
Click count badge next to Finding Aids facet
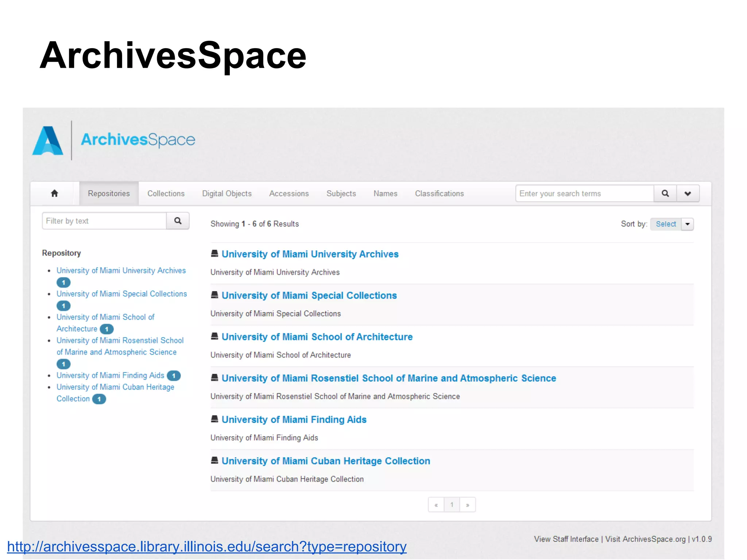pyautogui.click(x=174, y=376)
